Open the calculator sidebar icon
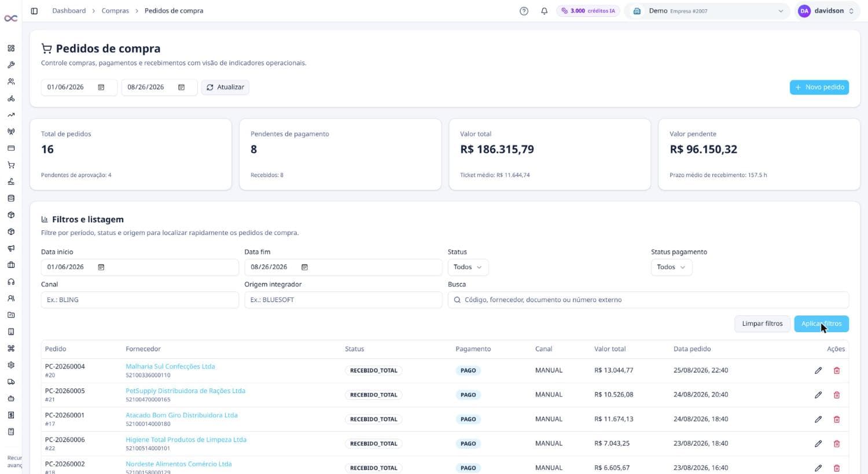Viewport: 868px width, 474px height. pyautogui.click(x=11, y=432)
